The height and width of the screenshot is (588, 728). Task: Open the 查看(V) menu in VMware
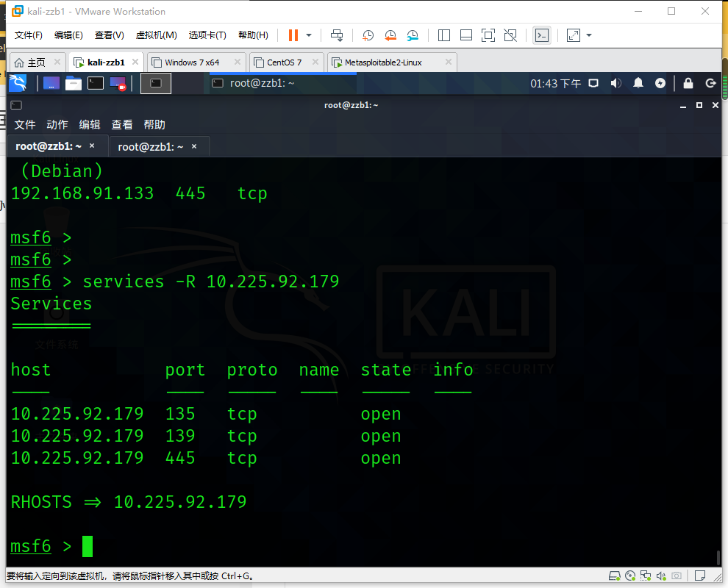(109, 35)
